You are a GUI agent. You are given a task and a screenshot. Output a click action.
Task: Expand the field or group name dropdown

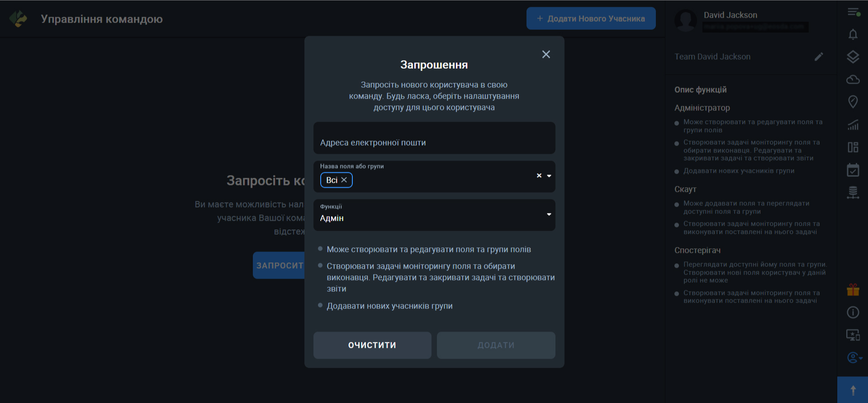(x=549, y=175)
